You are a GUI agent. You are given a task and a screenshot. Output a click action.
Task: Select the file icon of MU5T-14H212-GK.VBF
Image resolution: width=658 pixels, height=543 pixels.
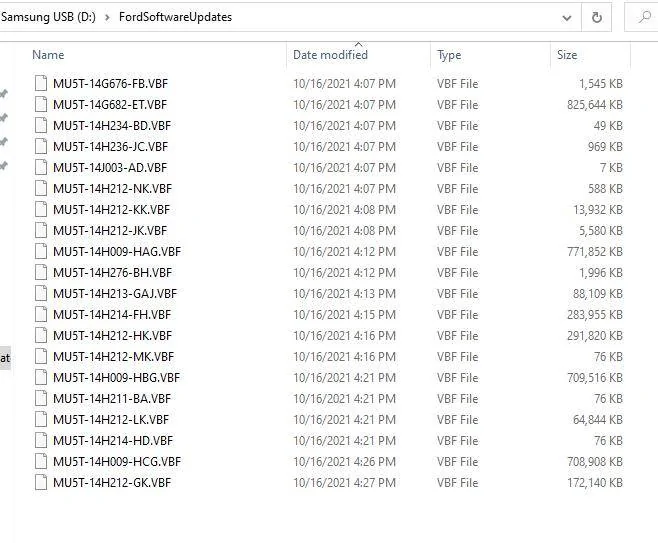coord(41,482)
